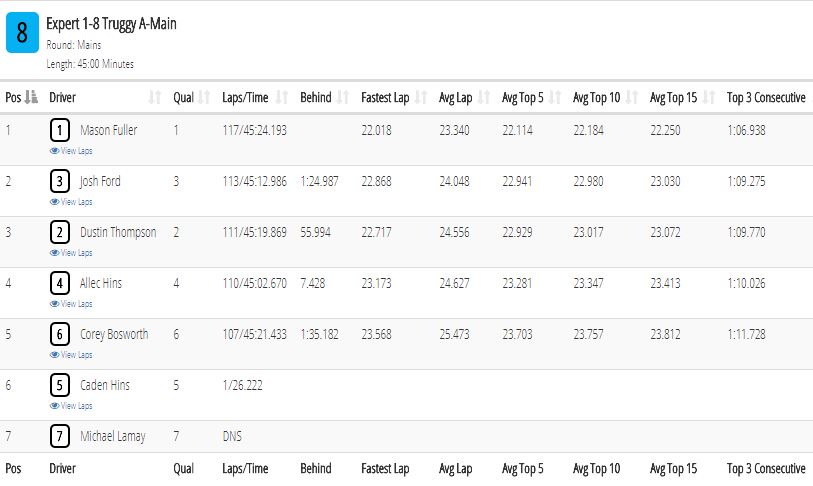This screenshot has width=813, height=486.
Task: View laps for Caden Hins
Action: (x=71, y=406)
